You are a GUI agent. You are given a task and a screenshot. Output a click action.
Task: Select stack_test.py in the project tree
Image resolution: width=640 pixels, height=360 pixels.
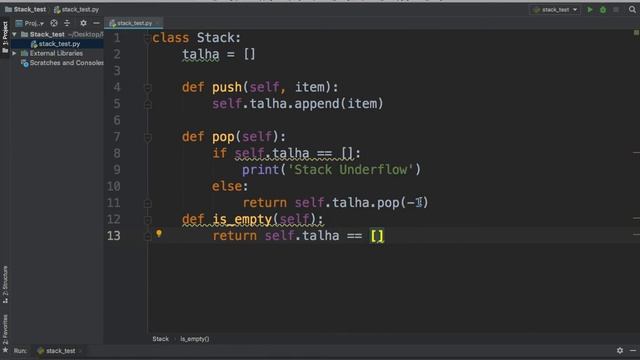click(59, 44)
